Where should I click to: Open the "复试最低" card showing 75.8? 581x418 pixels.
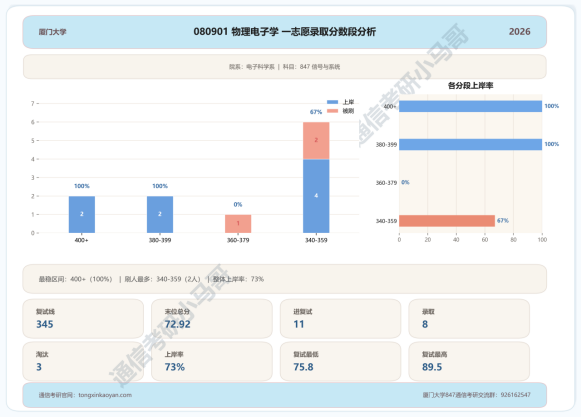340,361
